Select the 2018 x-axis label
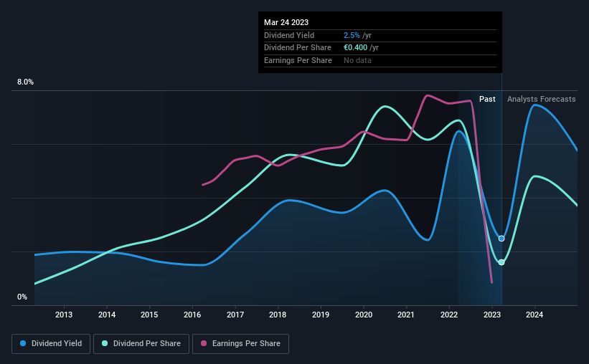This screenshot has width=589, height=364. [x=278, y=315]
